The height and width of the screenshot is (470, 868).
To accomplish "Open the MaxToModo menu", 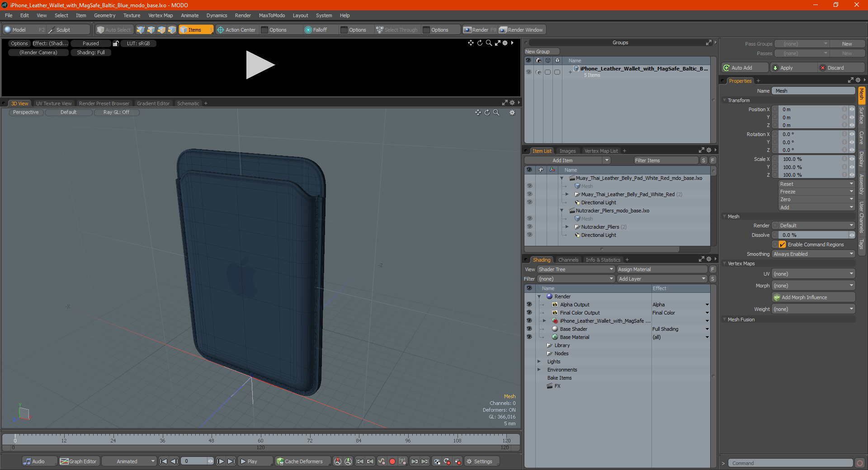I will click(x=272, y=15).
